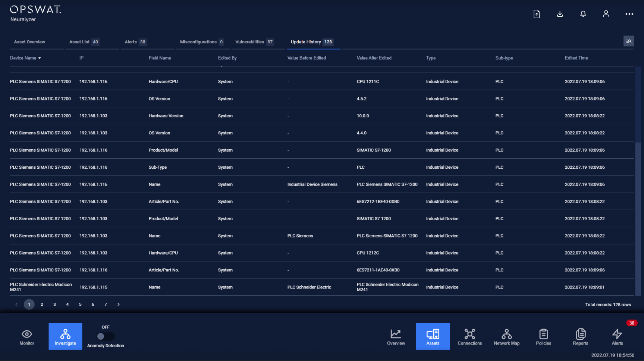Viewport: 644px width, 361px height.
Task: Go to page 3
Action: click(x=54, y=304)
